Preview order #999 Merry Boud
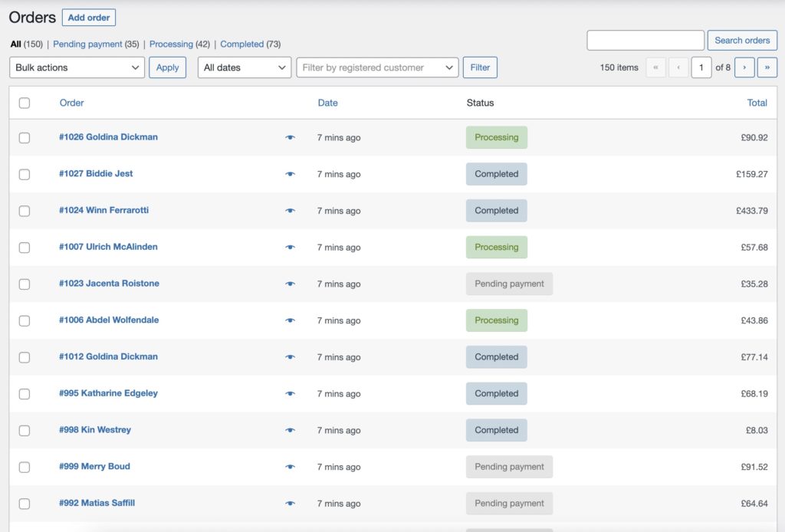 pyautogui.click(x=291, y=466)
